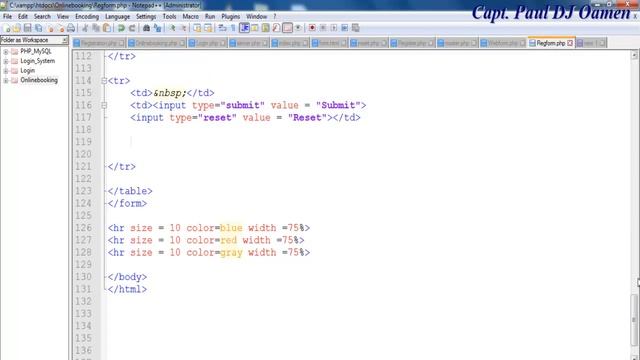Close the Regform.php tab
This screenshot has height=360, width=640.
click(570, 43)
